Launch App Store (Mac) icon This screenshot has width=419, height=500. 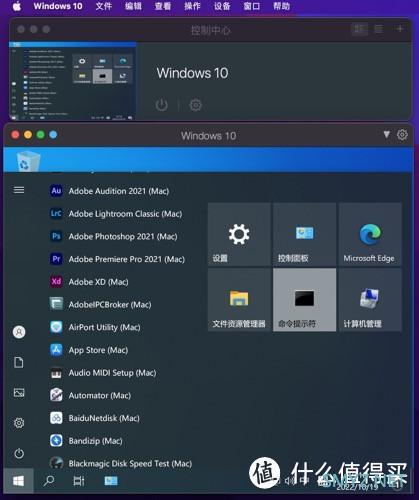(x=56, y=350)
